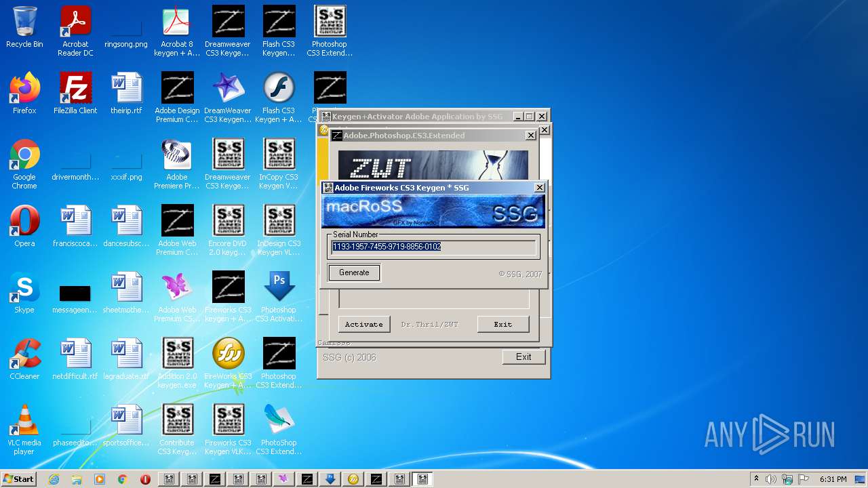Screen dimensions: 868x488
Task: Close the Adobe.Photoshop.CS3.Extended window
Action: 531,136
